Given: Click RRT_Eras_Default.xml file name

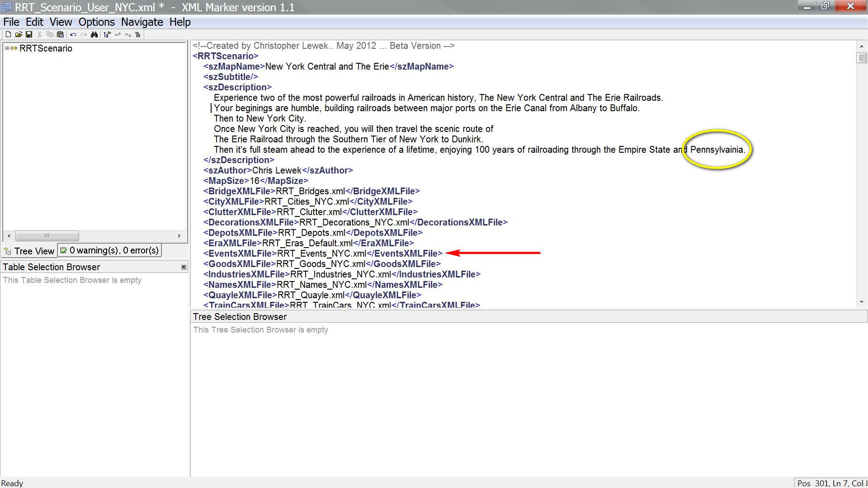Looking at the screenshot, I should click(x=307, y=243).
